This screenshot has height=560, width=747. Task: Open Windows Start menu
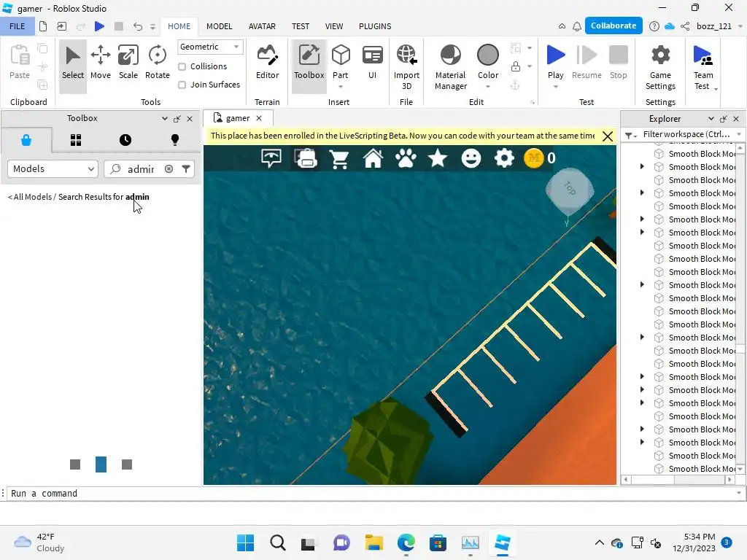click(245, 542)
